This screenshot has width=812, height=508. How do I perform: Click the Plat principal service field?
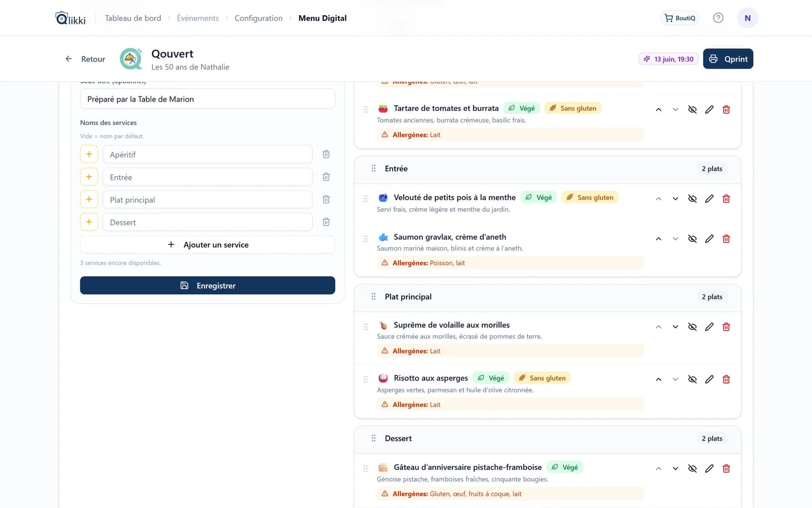(208, 200)
